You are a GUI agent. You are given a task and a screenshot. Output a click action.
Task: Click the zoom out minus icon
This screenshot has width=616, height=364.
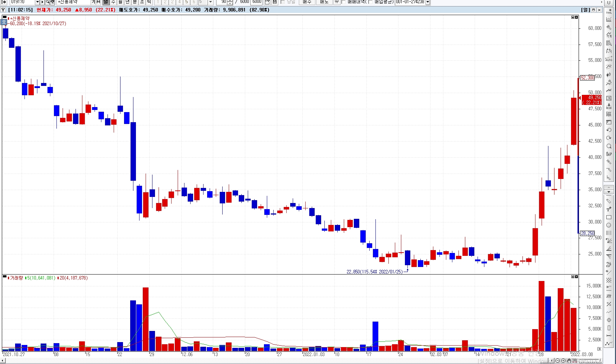558,361
